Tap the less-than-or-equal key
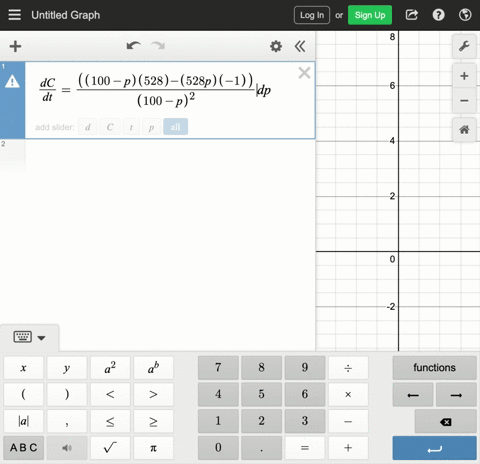Image resolution: width=480 pixels, height=464 pixels. point(110,421)
